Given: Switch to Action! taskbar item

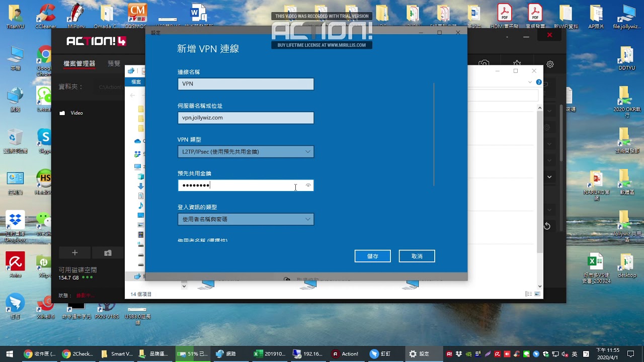Looking at the screenshot, I should [345, 354].
